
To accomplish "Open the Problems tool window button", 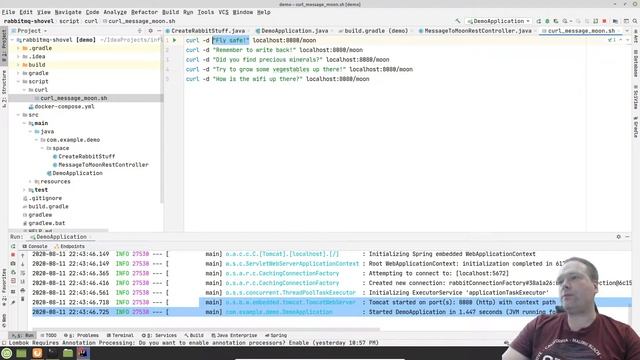I will (x=81, y=335).
